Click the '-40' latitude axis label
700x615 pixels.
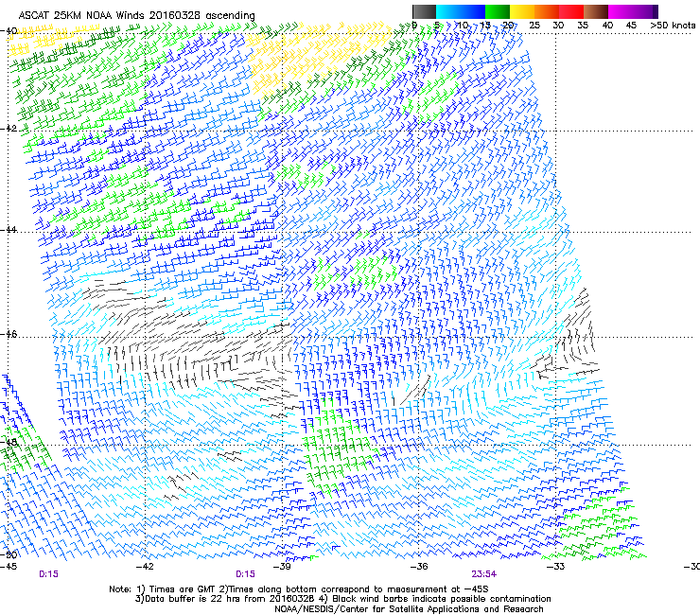pyautogui.click(x=9, y=30)
